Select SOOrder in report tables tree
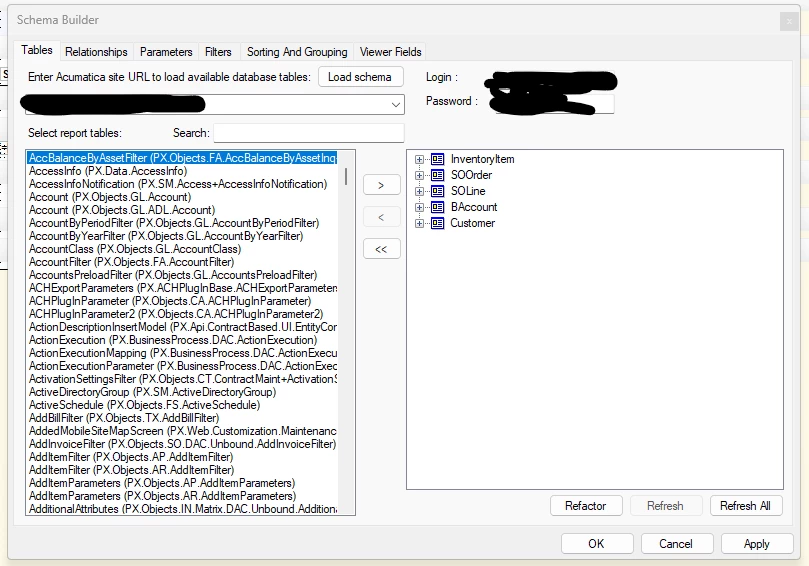Viewport: 809px width, 566px height. coord(471,175)
